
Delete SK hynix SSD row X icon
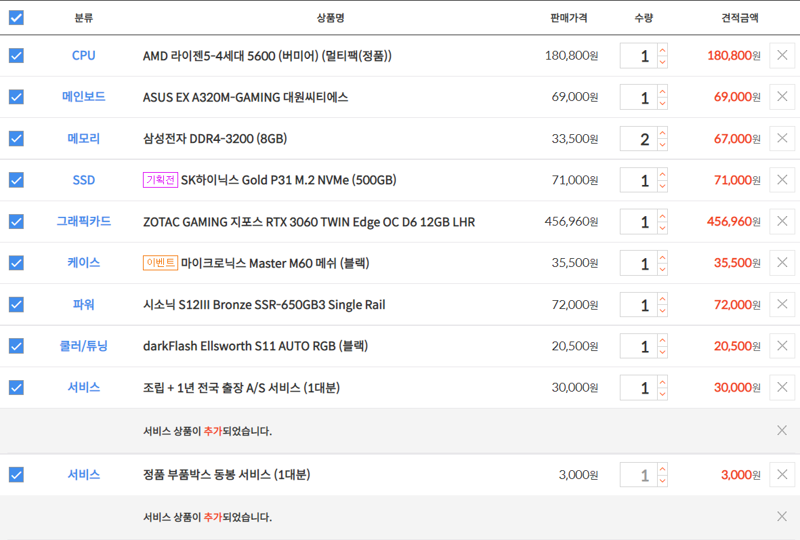[782, 180]
